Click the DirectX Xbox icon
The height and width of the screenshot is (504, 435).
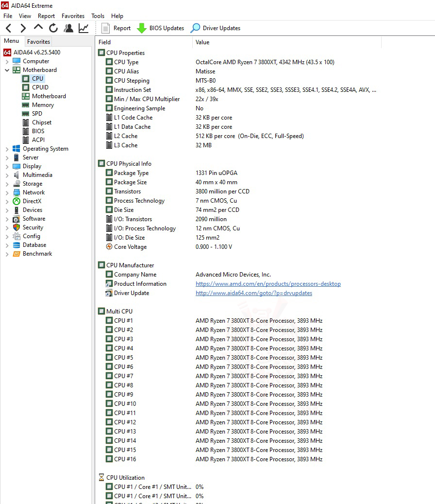(x=17, y=201)
